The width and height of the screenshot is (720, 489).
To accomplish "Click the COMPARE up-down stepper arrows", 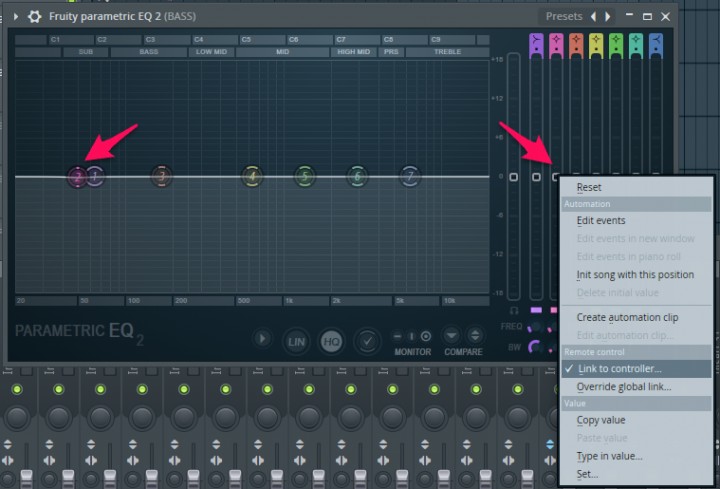I will (475, 336).
